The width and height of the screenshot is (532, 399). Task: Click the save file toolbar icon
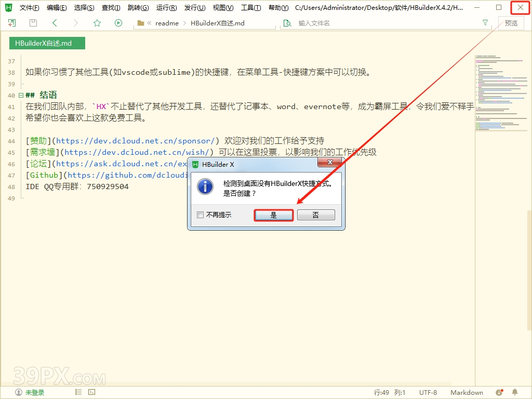click(33, 23)
